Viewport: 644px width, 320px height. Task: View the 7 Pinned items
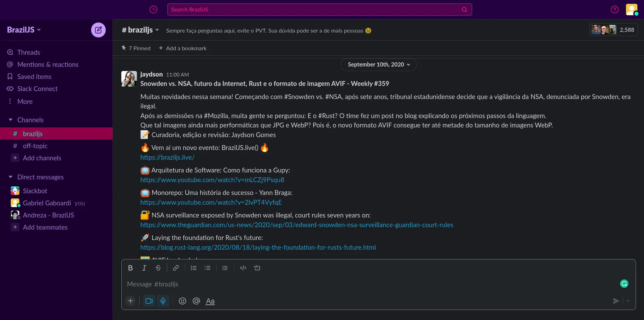[136, 48]
